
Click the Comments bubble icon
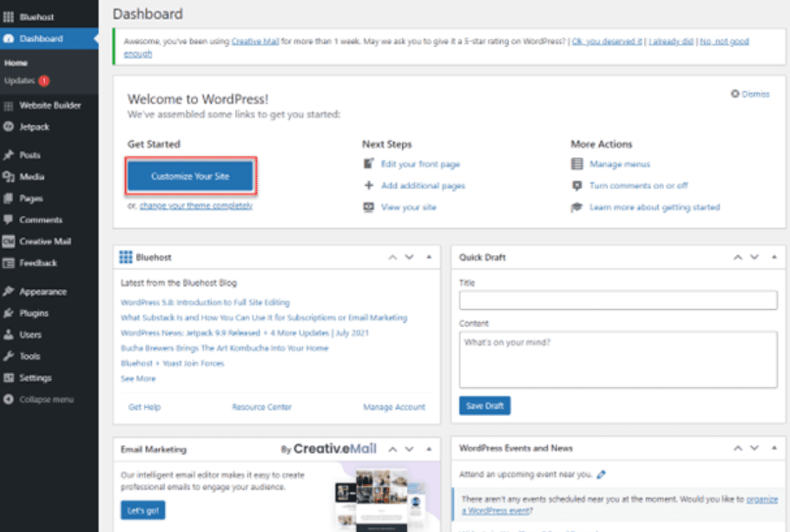9,220
